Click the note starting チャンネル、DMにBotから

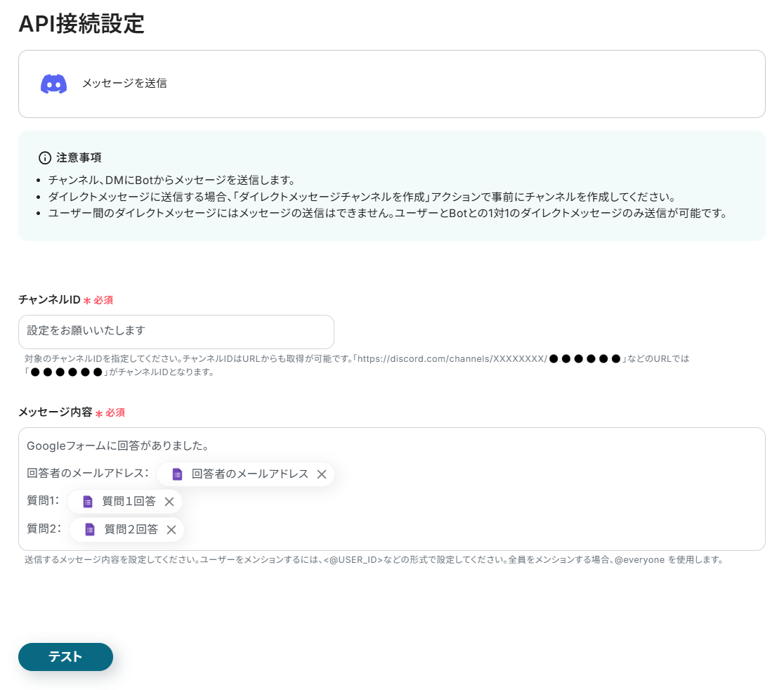172,181
